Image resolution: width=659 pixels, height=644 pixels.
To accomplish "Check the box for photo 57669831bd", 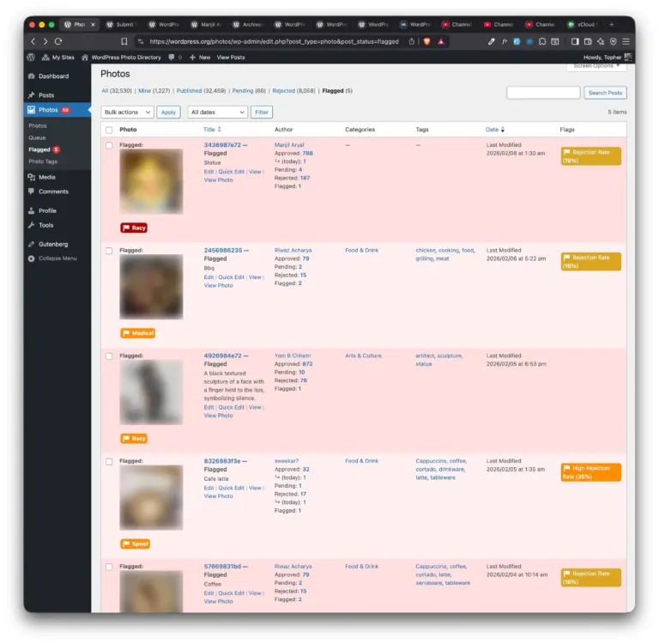I will coord(109,567).
